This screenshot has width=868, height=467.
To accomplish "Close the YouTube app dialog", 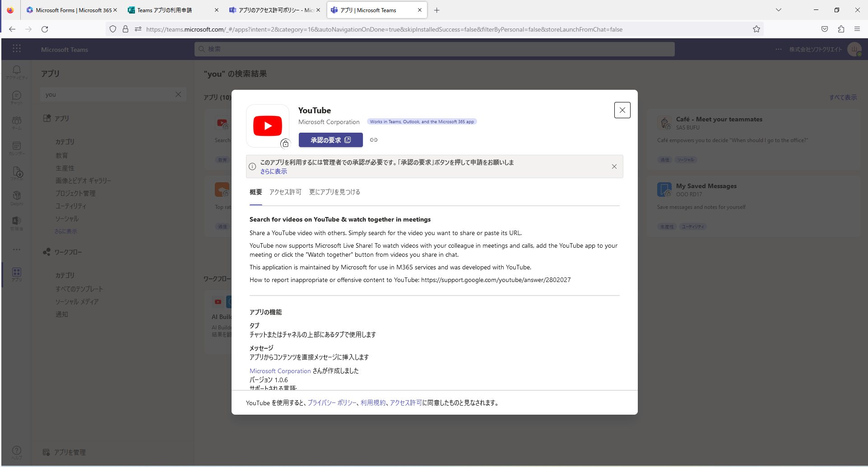I will [x=622, y=110].
